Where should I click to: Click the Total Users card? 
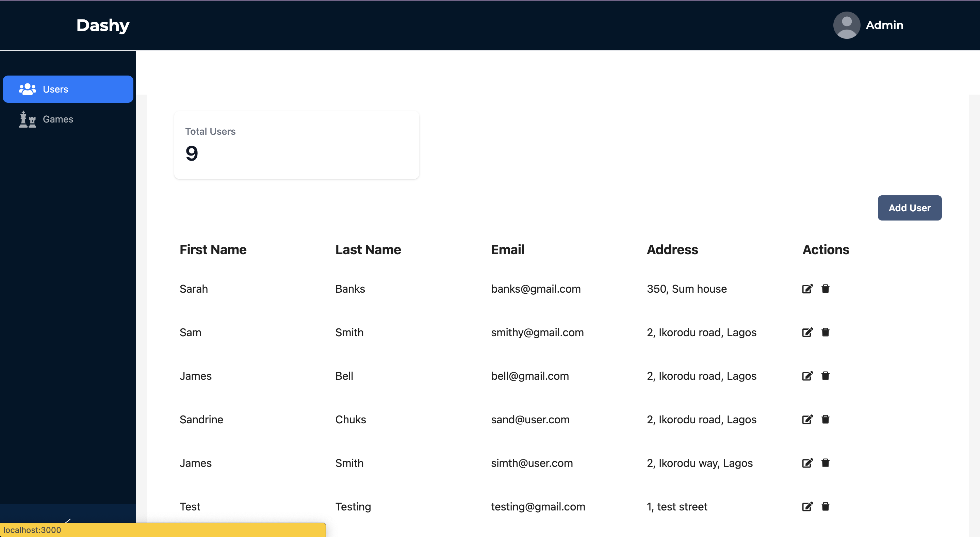[296, 145]
